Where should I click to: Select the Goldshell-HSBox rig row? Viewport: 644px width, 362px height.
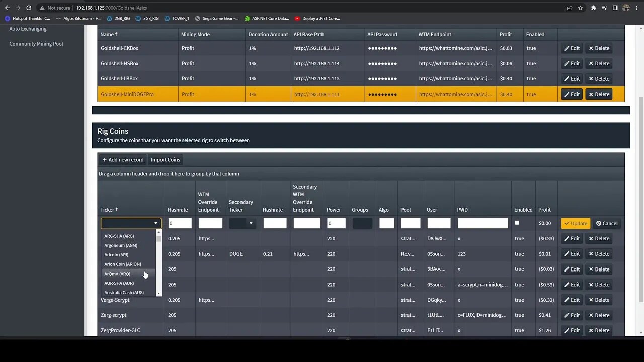(x=361, y=63)
